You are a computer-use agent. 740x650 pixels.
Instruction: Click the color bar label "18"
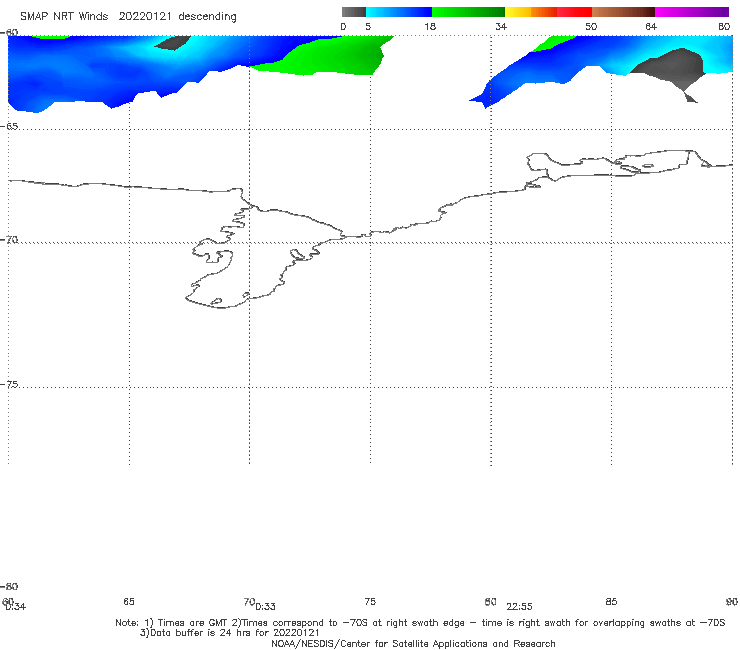click(x=430, y=27)
